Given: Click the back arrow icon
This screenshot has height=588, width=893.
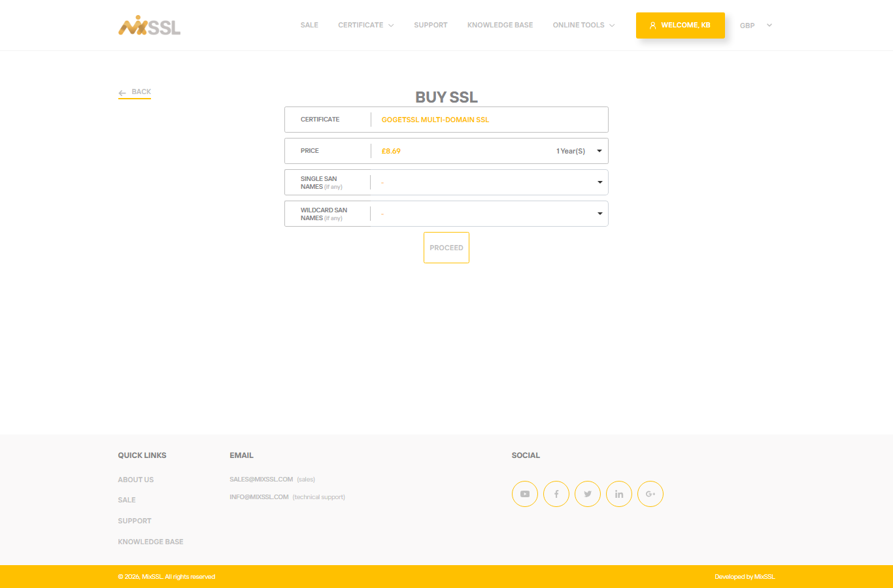Looking at the screenshot, I should pyautogui.click(x=122, y=93).
